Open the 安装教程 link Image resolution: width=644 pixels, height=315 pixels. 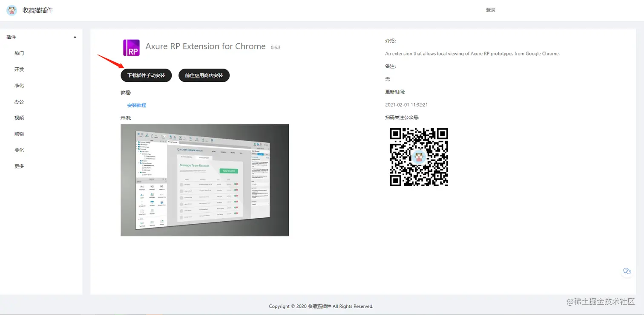137,105
